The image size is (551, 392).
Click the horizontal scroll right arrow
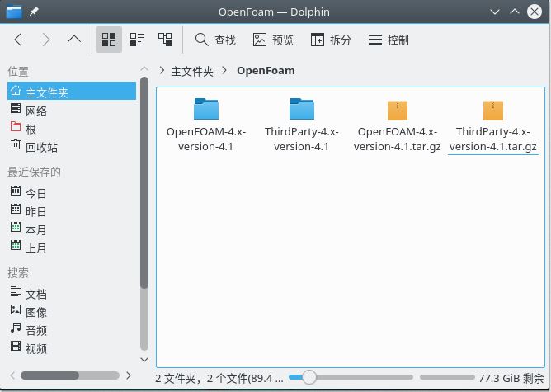coord(129,375)
